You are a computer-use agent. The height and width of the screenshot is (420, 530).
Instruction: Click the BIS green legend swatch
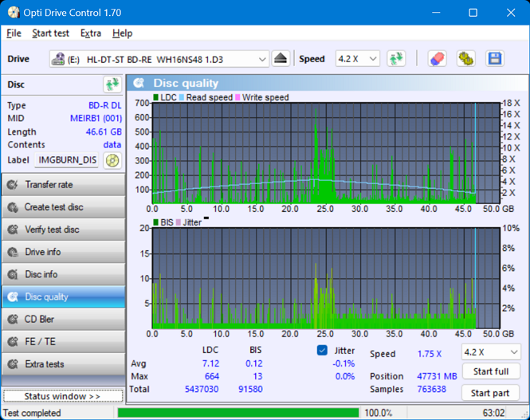pos(156,222)
